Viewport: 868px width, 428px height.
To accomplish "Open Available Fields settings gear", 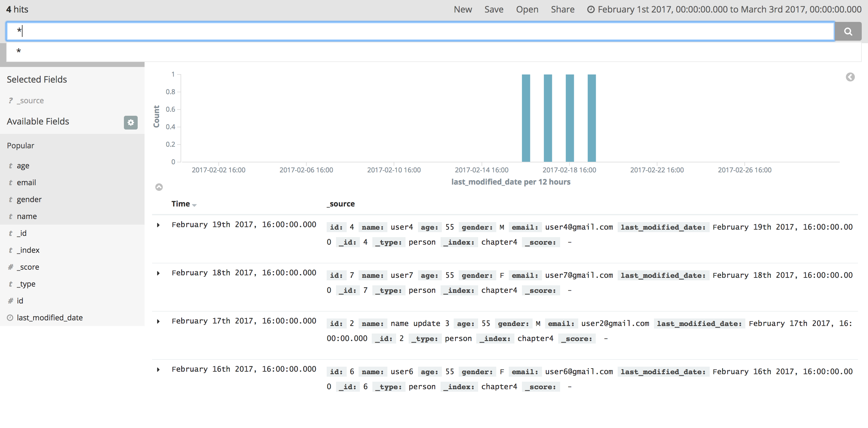I will point(131,122).
